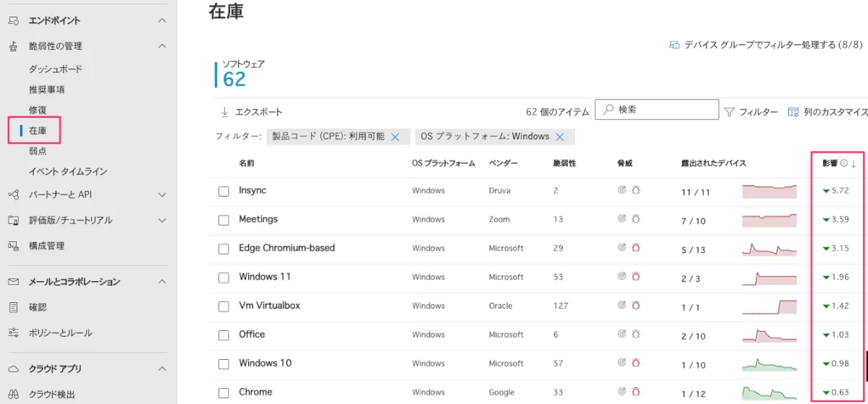Image resolution: width=868 pixels, height=404 pixels.
Task: Click the Office exposed devices 2 / 10
Action: 694,336
